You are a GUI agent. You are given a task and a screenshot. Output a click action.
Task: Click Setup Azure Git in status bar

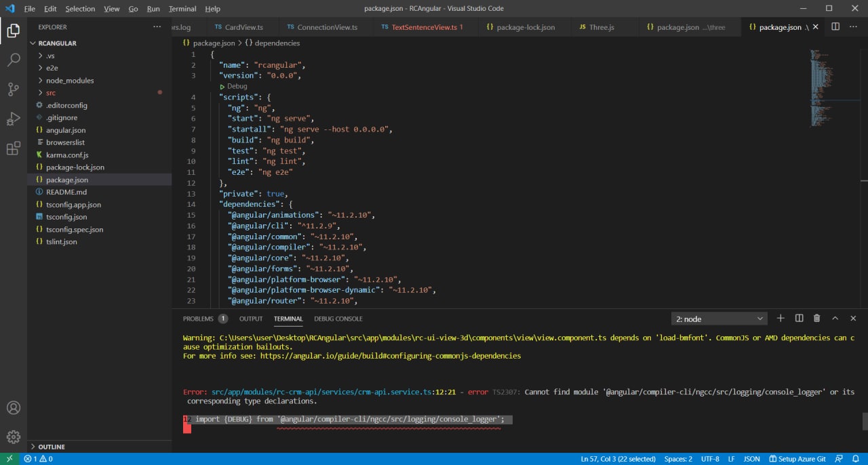tap(797, 459)
